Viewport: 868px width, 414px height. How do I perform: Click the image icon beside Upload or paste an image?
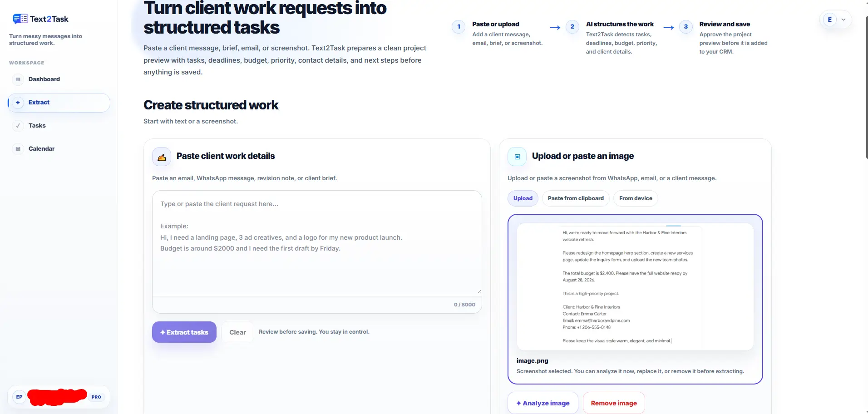point(517,157)
